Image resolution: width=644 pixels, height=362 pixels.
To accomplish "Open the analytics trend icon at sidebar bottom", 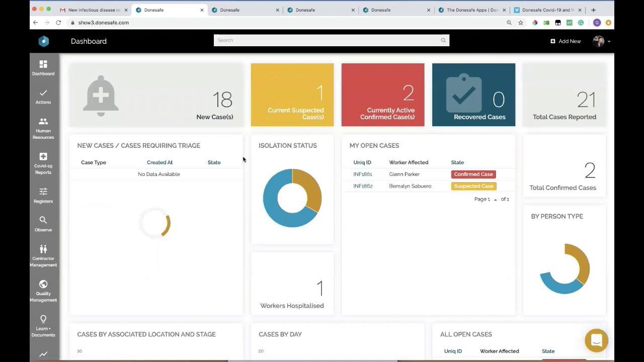I will click(43, 354).
